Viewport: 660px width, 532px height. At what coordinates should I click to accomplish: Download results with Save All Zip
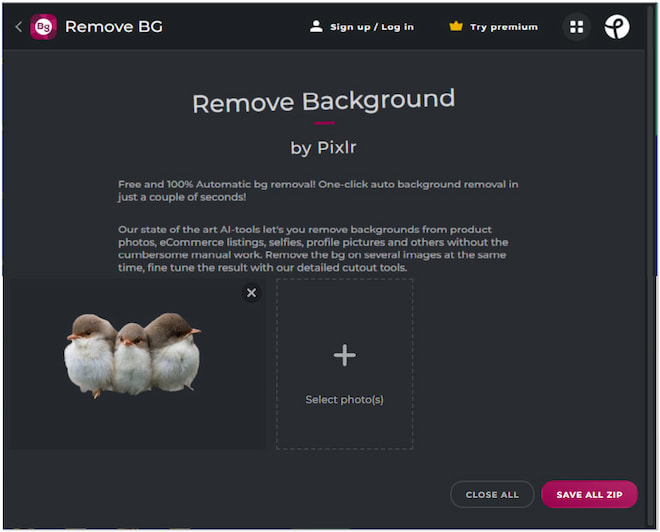point(589,495)
